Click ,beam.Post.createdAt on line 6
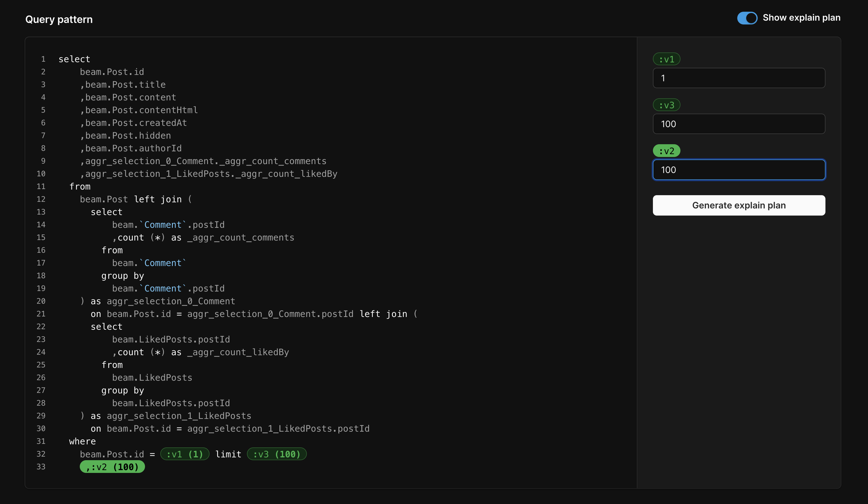This screenshot has width=868, height=504. (x=133, y=123)
